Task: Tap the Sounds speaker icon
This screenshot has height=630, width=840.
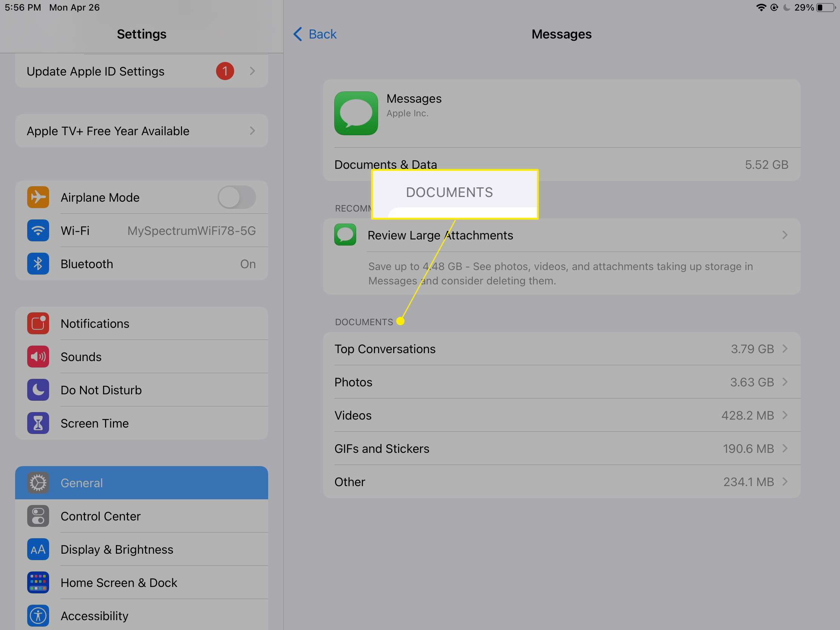Action: click(38, 357)
